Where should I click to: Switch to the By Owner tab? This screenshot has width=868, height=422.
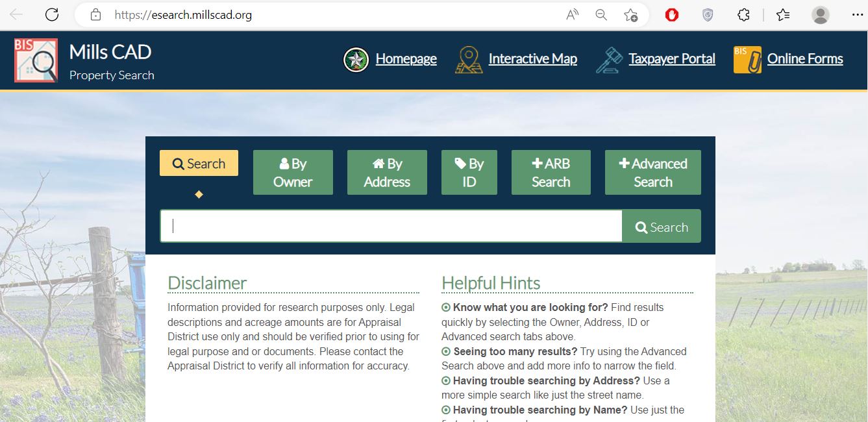(293, 173)
